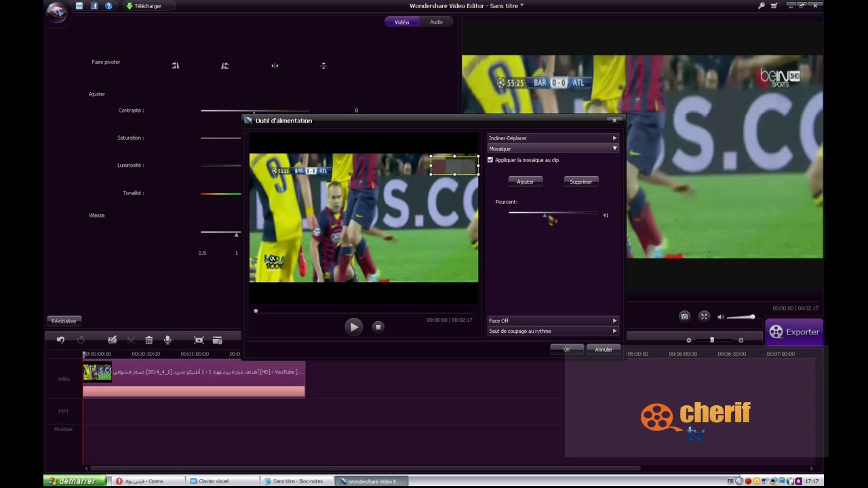Switch to Opera in the taskbar
This screenshot has width=868, height=488.
[x=146, y=481]
